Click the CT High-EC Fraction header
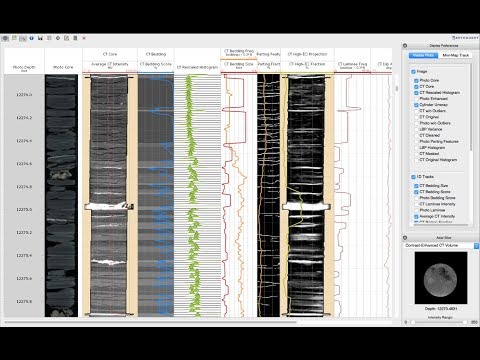This screenshot has height=360, width=480. [x=307, y=65]
